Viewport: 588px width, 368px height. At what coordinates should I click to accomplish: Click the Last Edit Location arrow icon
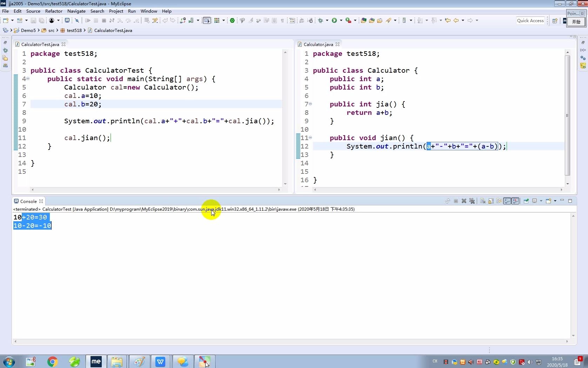[x=448, y=20]
